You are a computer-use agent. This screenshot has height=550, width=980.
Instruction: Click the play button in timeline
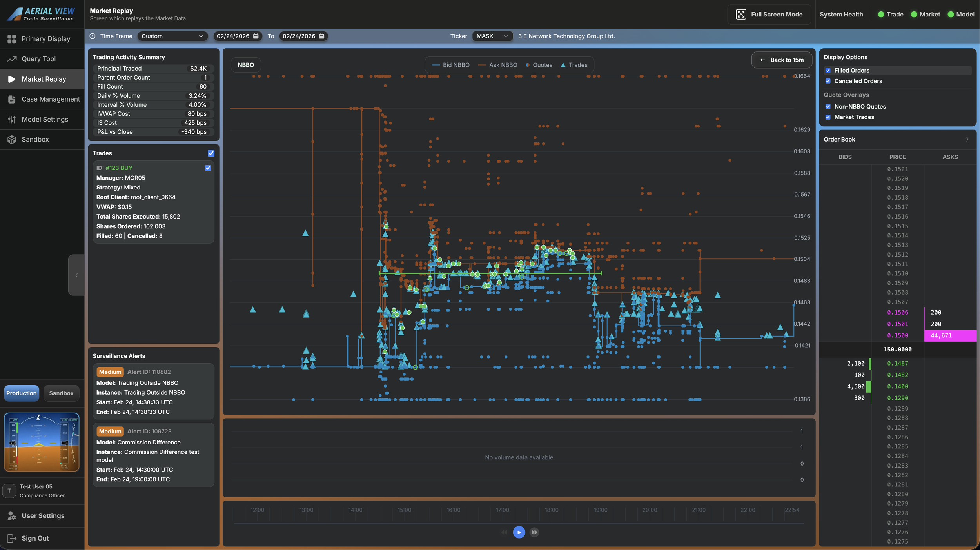(x=519, y=532)
